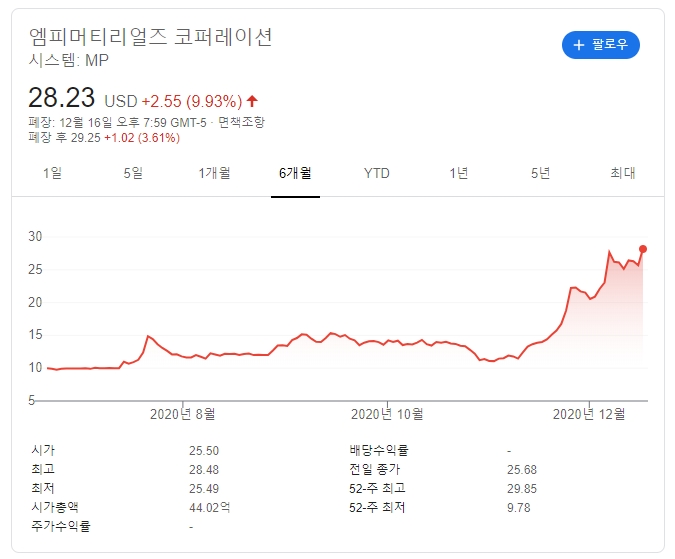Click the 시가 value 25.50
This screenshot has height=559, width=675.
coord(204,451)
